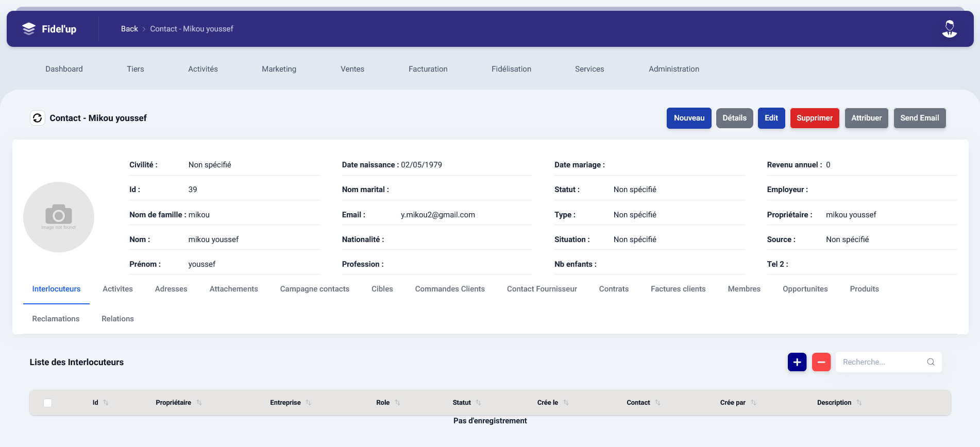Viewport: 980px width, 447px height.
Task: Add interlocuteur with the blue plus button
Action: pyautogui.click(x=797, y=362)
